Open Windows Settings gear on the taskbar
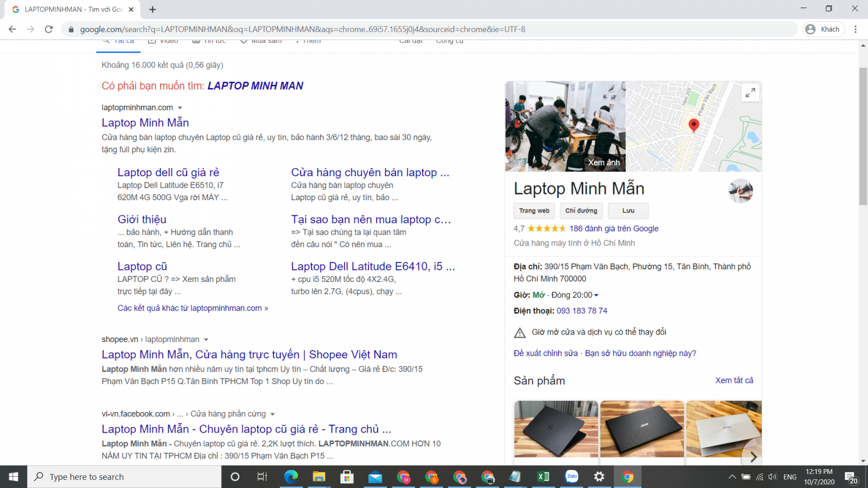 pyautogui.click(x=599, y=477)
